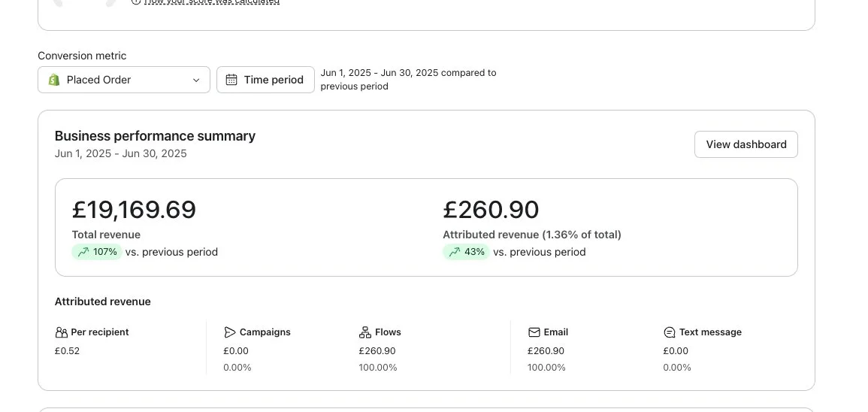The height and width of the screenshot is (412, 868).
Task: Select the 100.00% Email percentage
Action: 547,368
